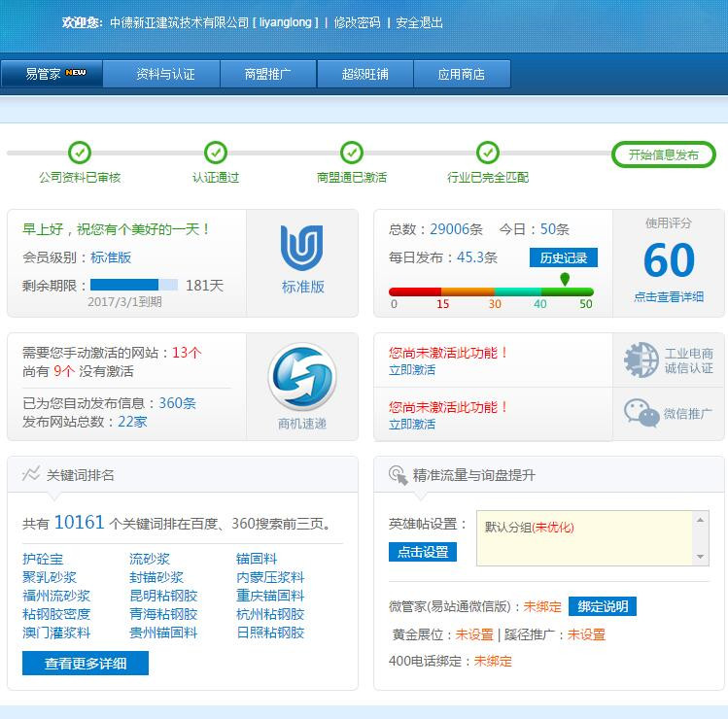728x719 pixels.
Task: Click the 公司资料已审核 green checkmark
Action: [80, 153]
